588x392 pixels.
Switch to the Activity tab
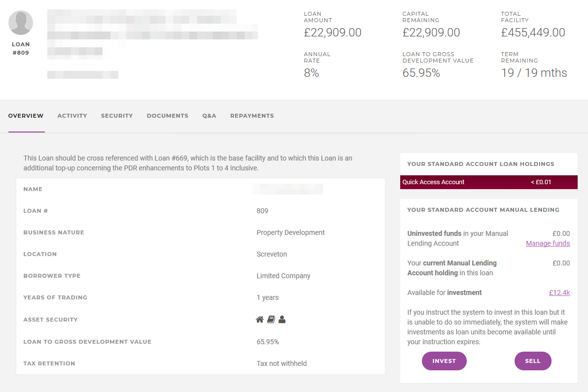[72, 116]
